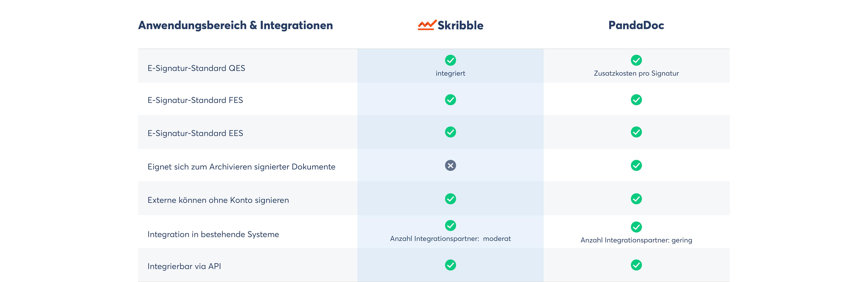Click Skribble's checkmark for API integration
This screenshot has width=868, height=282.
[x=450, y=265]
